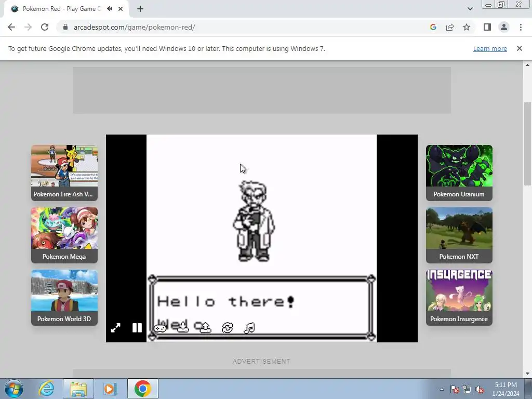Click the save state download icon
This screenshot has height=399, width=532.
(183, 328)
